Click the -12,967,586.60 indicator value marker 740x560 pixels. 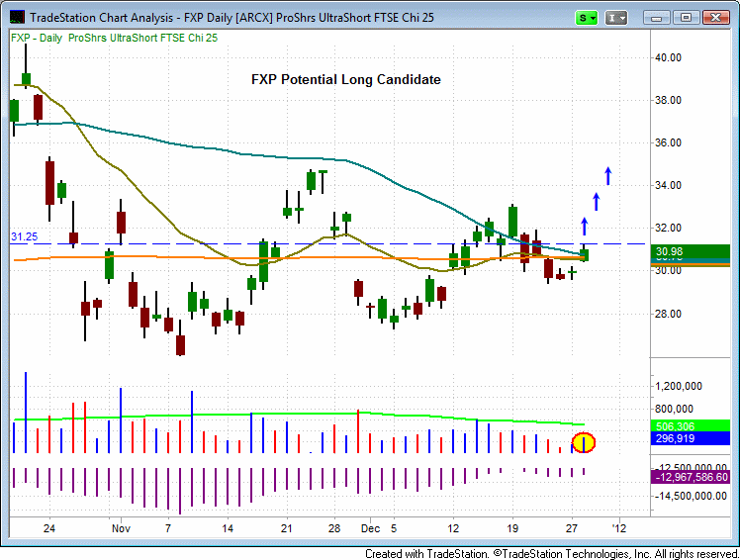tap(690, 477)
